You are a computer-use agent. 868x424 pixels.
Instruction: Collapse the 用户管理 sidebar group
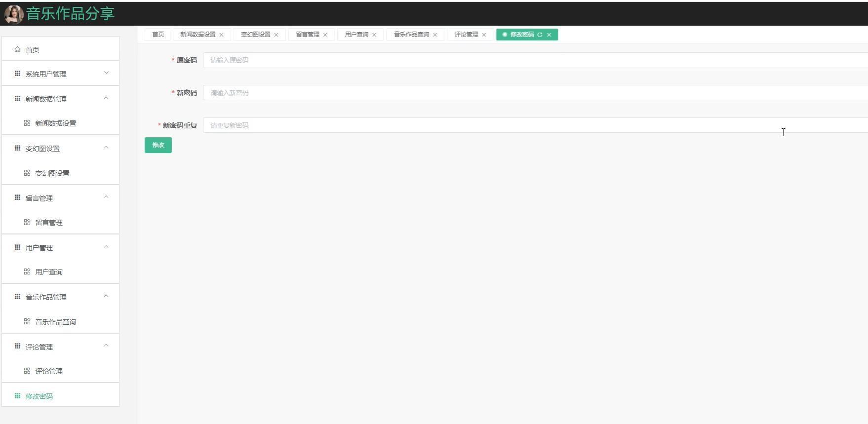pos(60,247)
